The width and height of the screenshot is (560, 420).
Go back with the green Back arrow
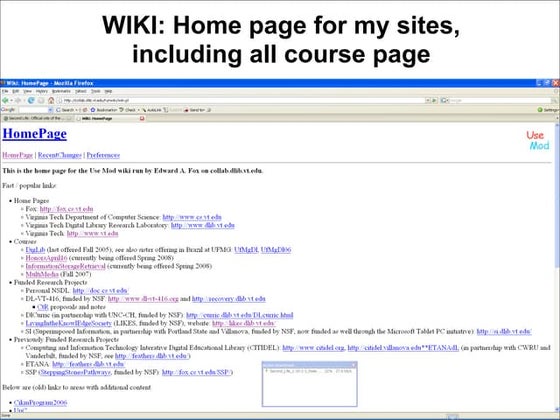(x=5, y=101)
